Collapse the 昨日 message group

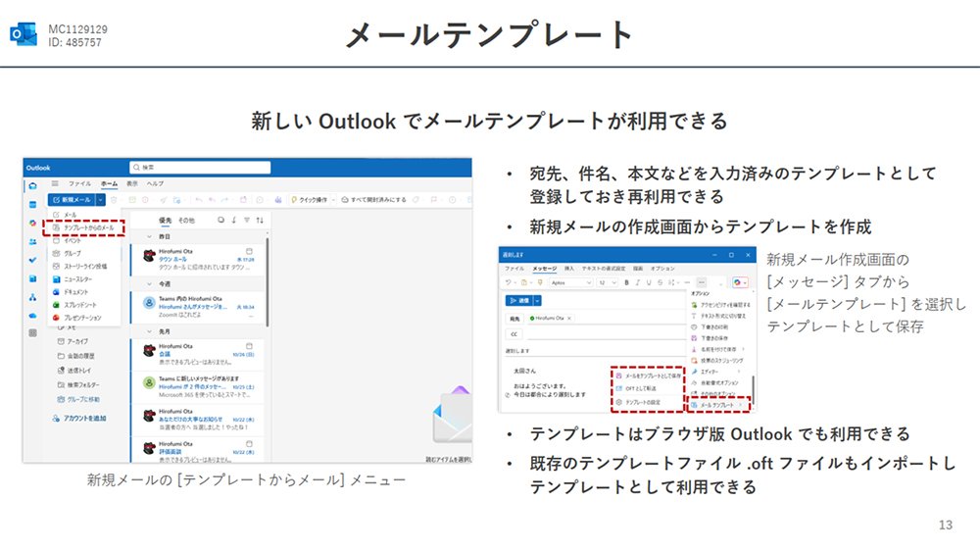149,236
